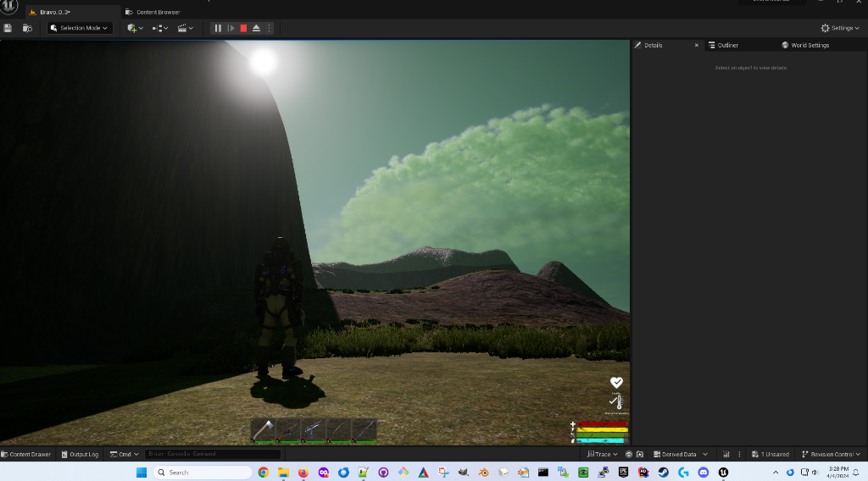868x481 pixels.
Task: Open Steam from the taskbar
Action: click(x=663, y=473)
